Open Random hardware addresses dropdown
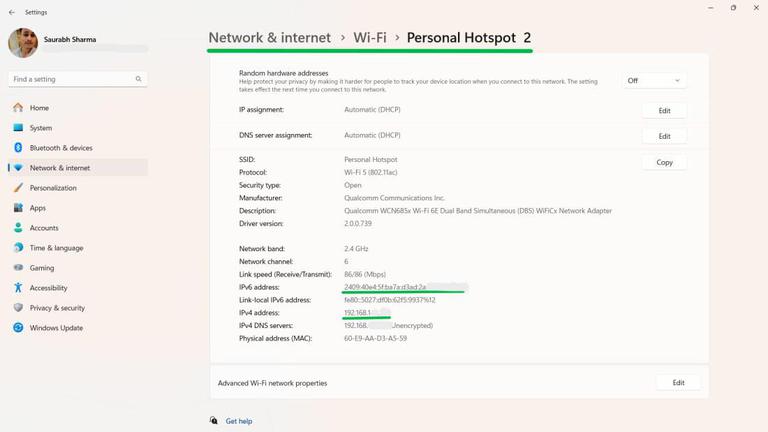The width and height of the screenshot is (768, 432). click(654, 81)
